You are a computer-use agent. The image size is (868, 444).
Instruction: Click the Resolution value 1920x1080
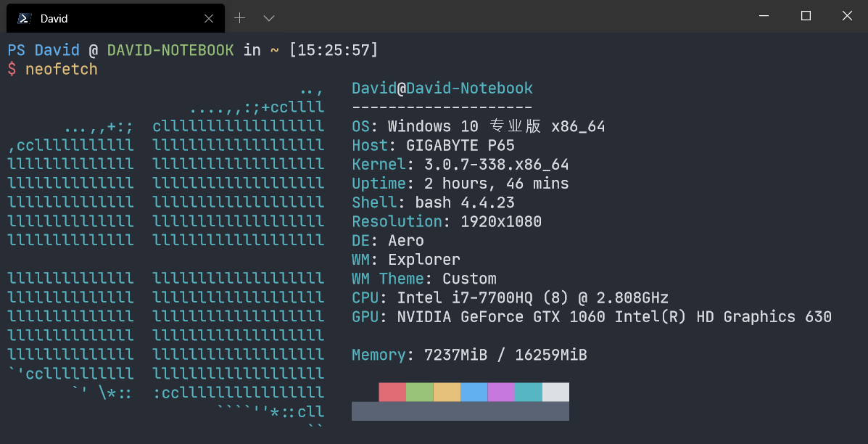click(501, 221)
